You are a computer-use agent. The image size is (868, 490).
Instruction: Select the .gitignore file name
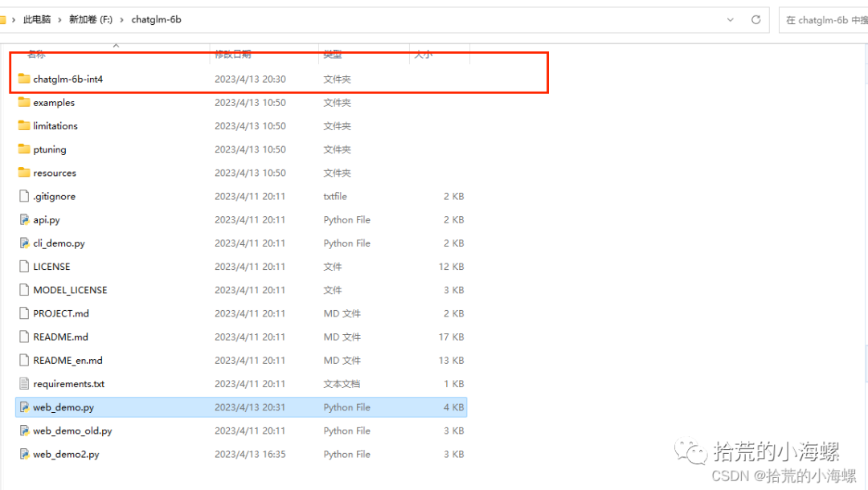[55, 196]
